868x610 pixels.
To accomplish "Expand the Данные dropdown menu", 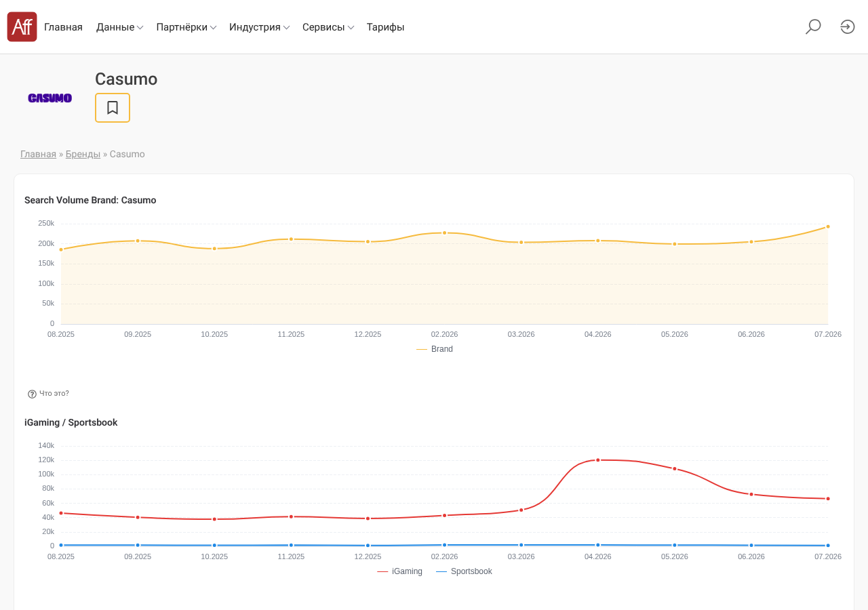I will 119,27.
